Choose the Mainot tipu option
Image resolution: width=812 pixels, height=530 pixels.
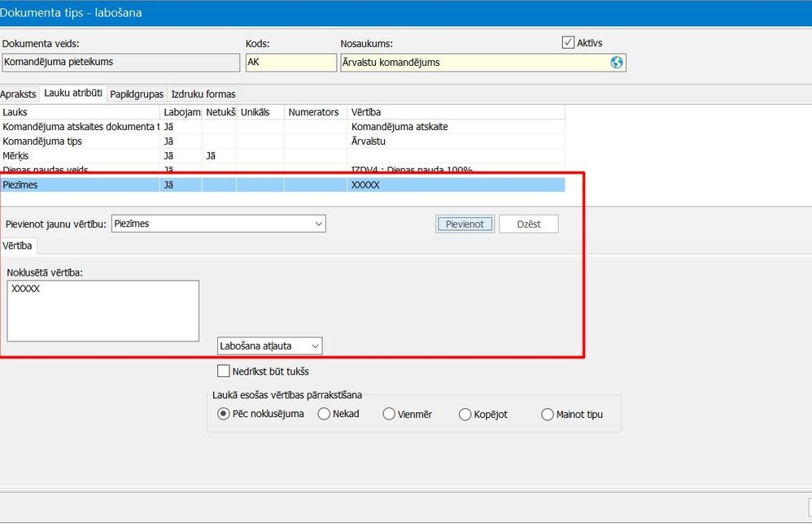click(548, 414)
